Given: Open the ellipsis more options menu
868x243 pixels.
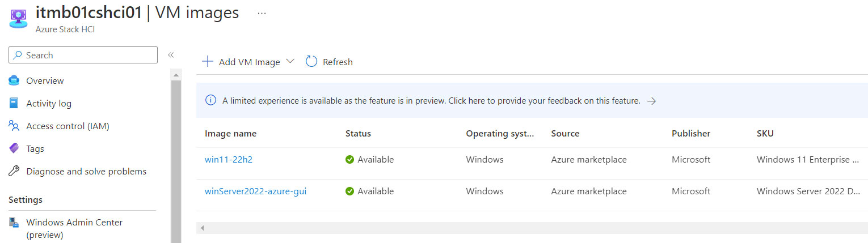Looking at the screenshot, I should (262, 13).
